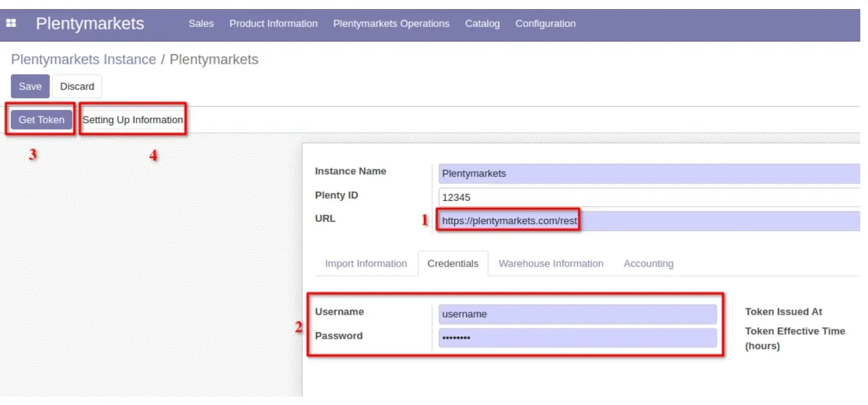
Task: Open the Configuration menu
Action: (545, 24)
